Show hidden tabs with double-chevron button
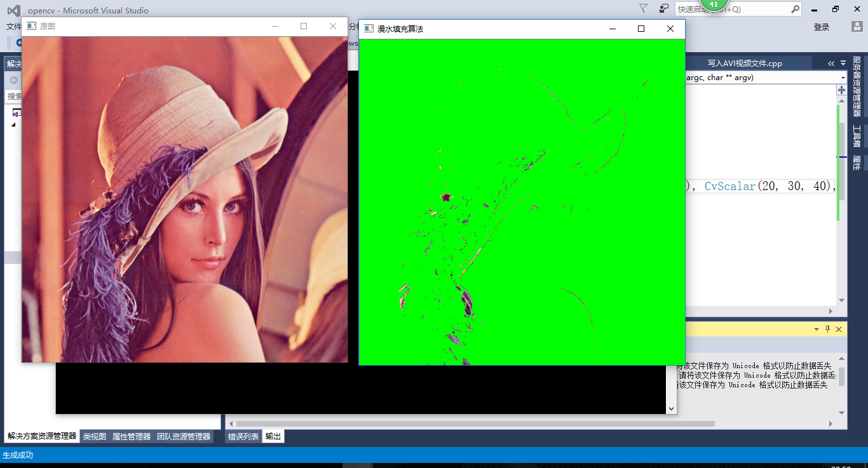 point(831,64)
